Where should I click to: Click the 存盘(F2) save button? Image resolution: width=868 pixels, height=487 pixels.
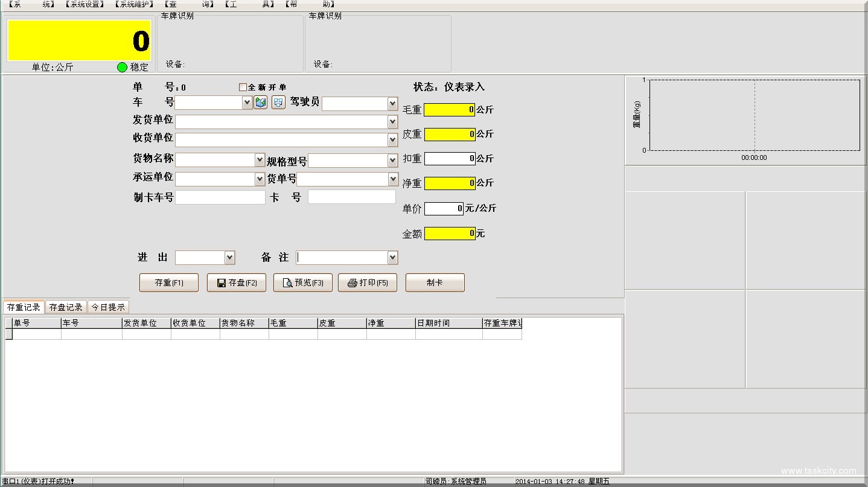237,282
